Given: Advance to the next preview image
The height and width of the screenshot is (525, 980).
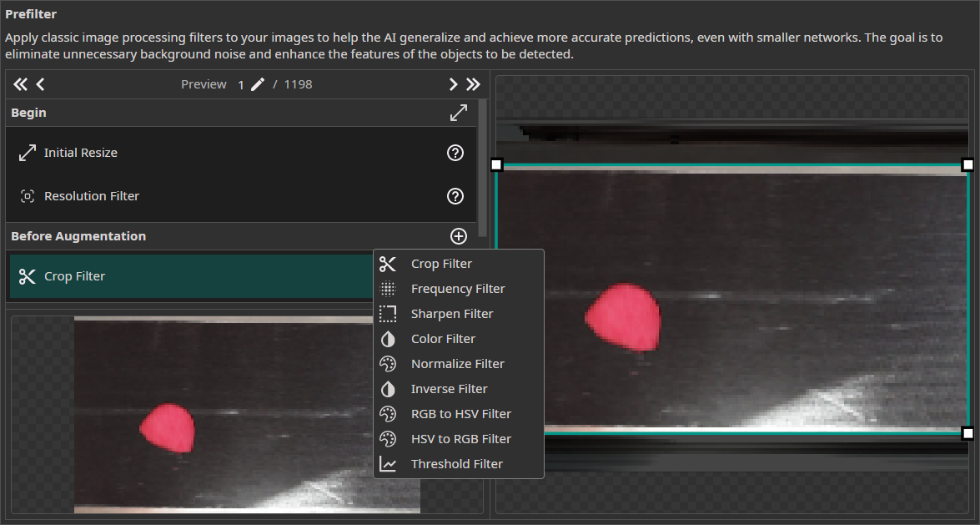Looking at the screenshot, I should (x=453, y=83).
